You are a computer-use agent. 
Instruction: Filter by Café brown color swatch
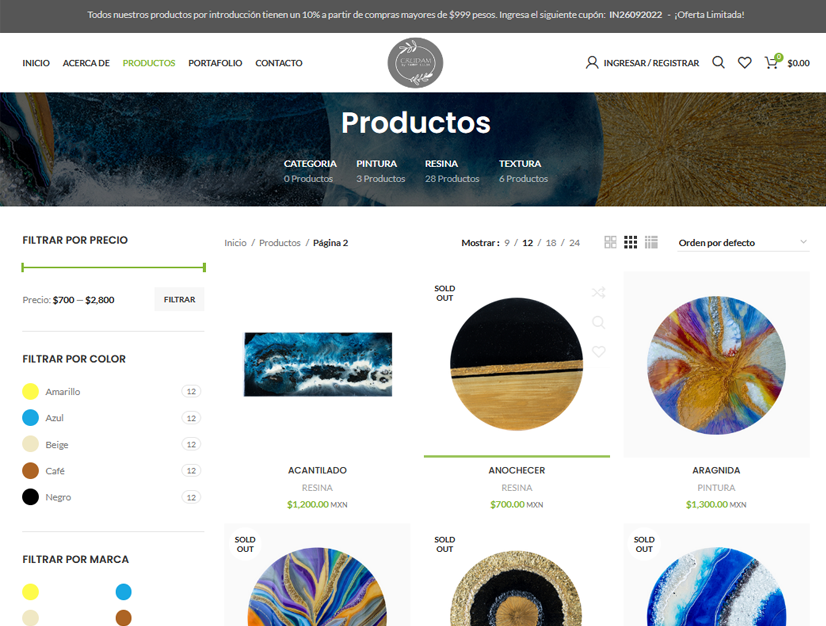tap(31, 471)
